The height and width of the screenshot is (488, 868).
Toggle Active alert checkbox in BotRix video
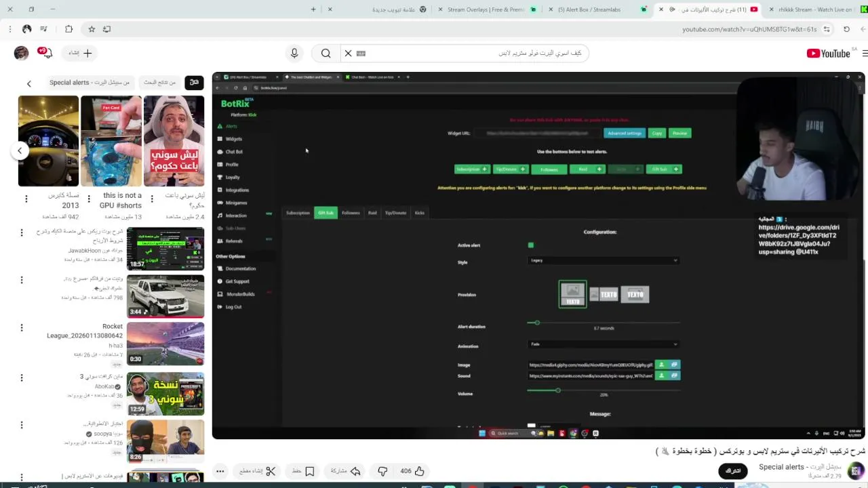(531, 245)
